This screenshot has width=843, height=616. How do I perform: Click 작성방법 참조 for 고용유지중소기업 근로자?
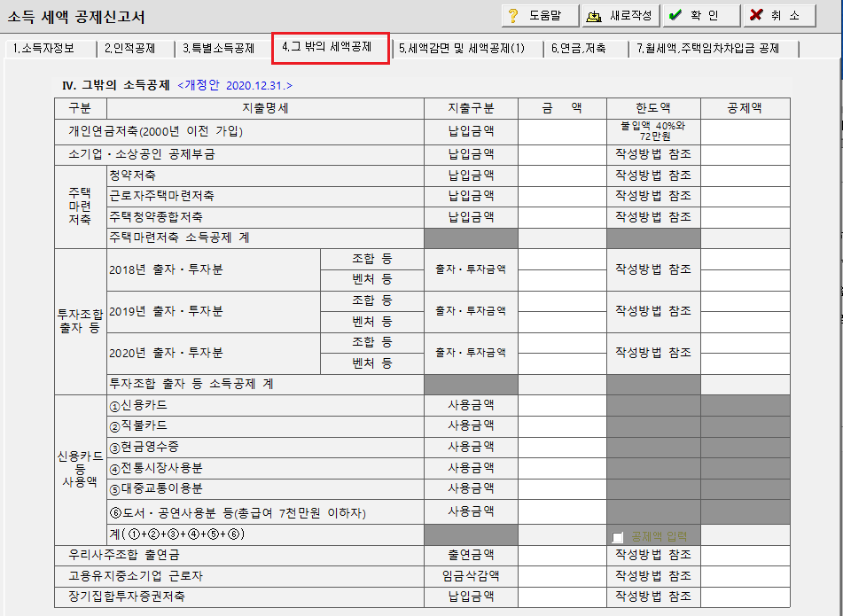[x=653, y=576]
